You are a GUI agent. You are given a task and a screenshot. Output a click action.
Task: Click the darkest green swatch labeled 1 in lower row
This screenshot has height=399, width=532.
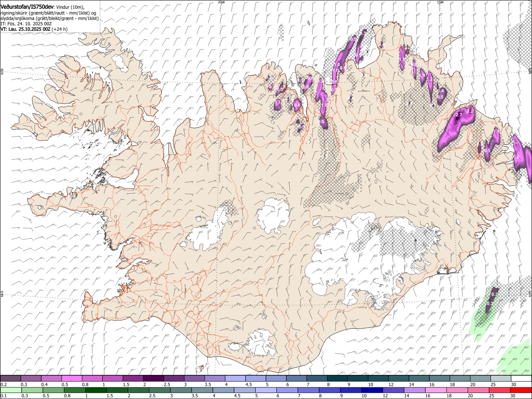(x=96, y=390)
